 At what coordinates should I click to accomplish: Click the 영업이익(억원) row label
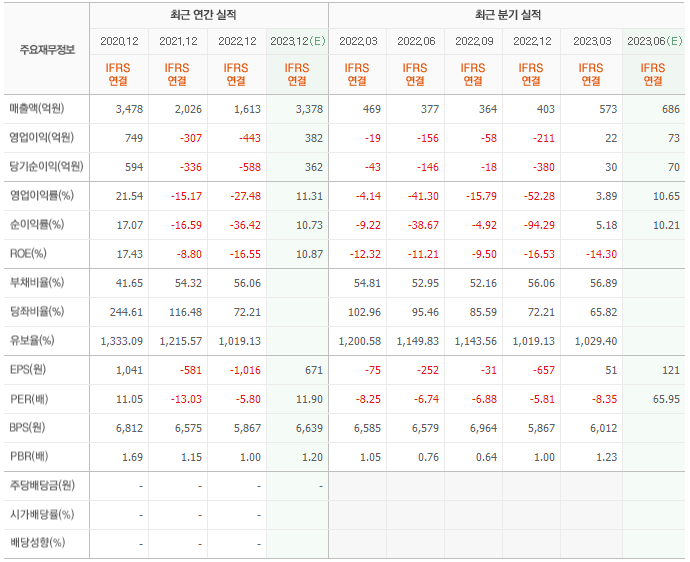point(41,137)
